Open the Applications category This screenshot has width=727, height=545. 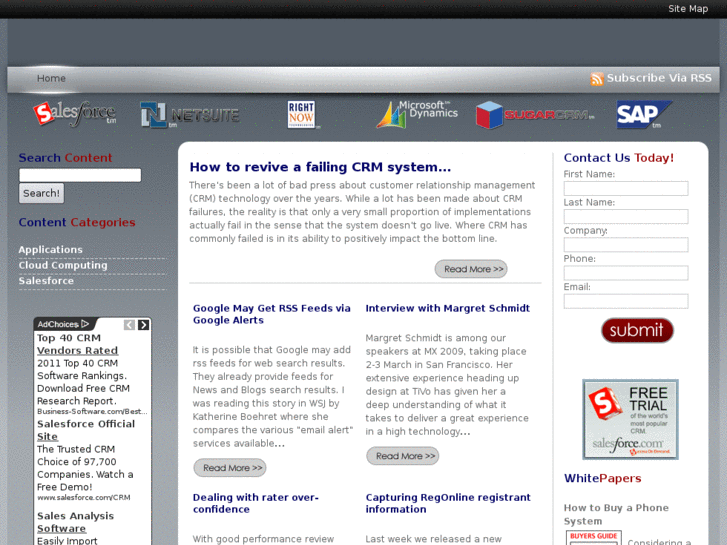(51, 250)
